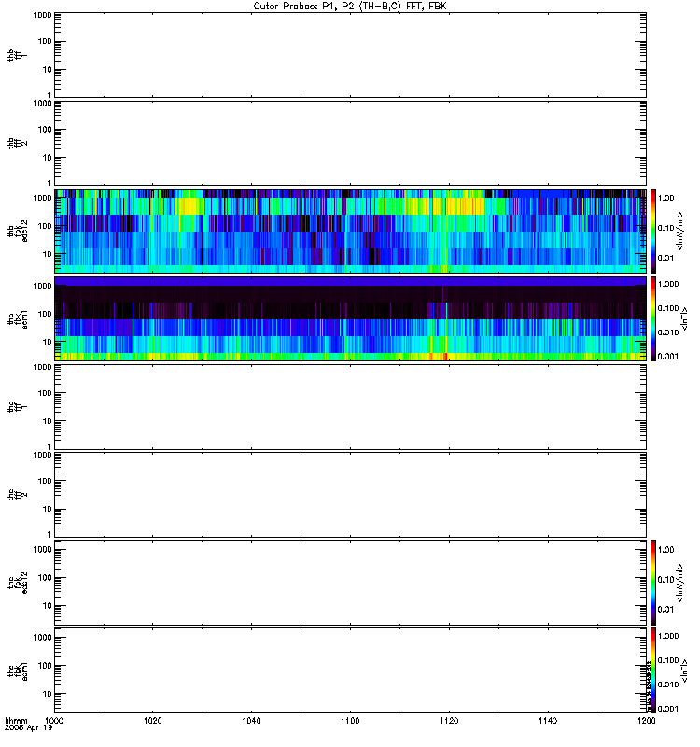Click the '0.100' tick on thb scm1 color bar
The height and width of the screenshot is (747, 700).
668,308
